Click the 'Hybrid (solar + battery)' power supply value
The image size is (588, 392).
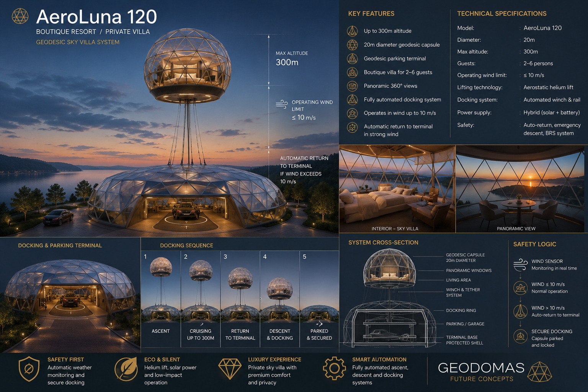click(x=552, y=113)
